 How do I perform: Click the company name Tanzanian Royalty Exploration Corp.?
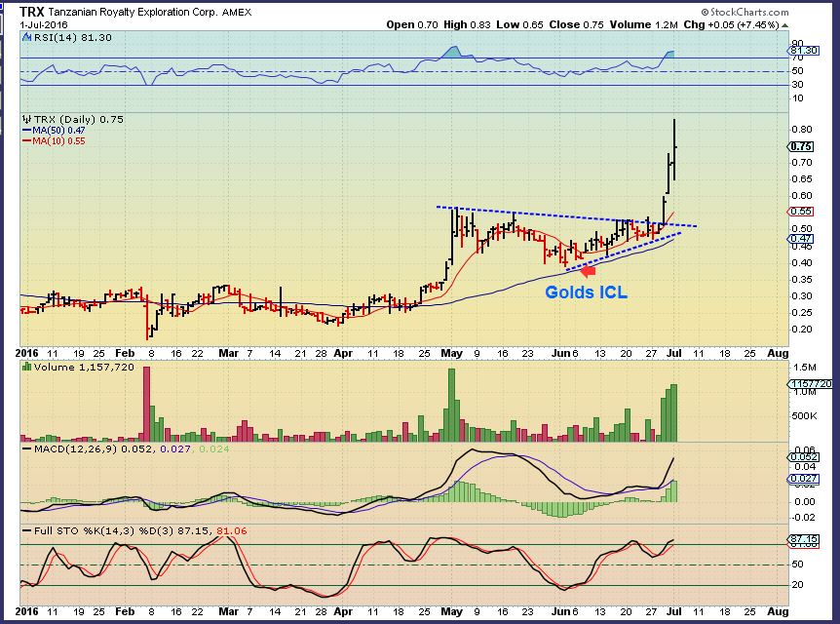pyautogui.click(x=133, y=12)
